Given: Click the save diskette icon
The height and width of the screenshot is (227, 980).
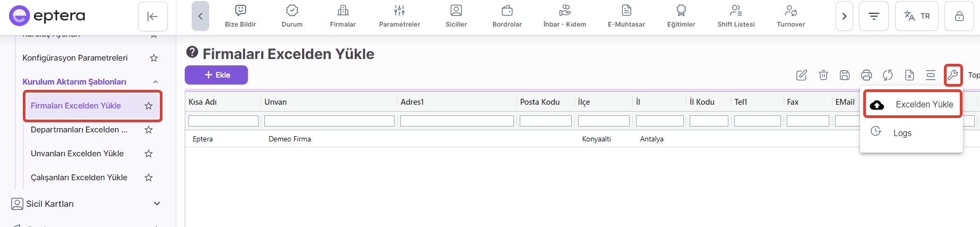Looking at the screenshot, I should (845, 75).
